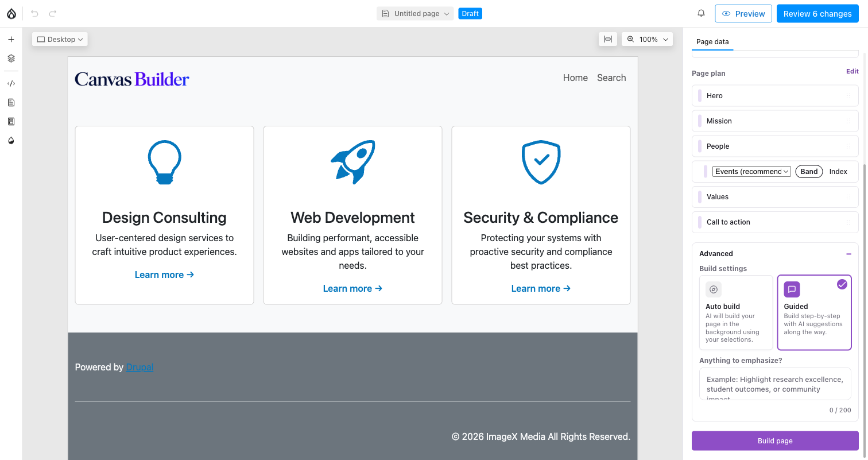
Task: Click the chat icon in Guided card
Action: [x=792, y=289]
